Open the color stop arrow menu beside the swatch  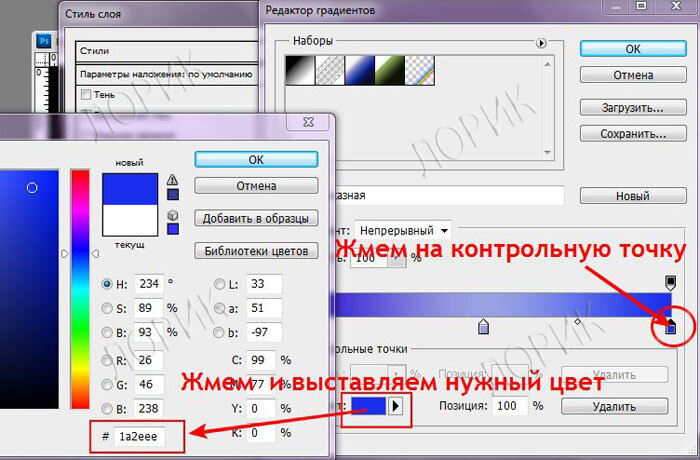[x=396, y=406]
